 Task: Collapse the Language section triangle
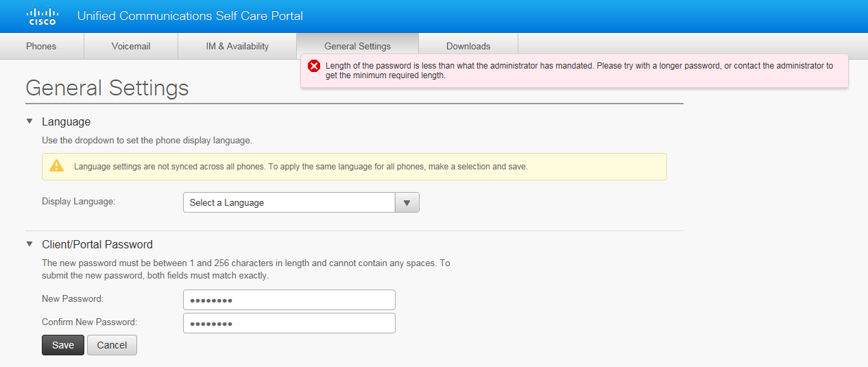pyautogui.click(x=29, y=121)
